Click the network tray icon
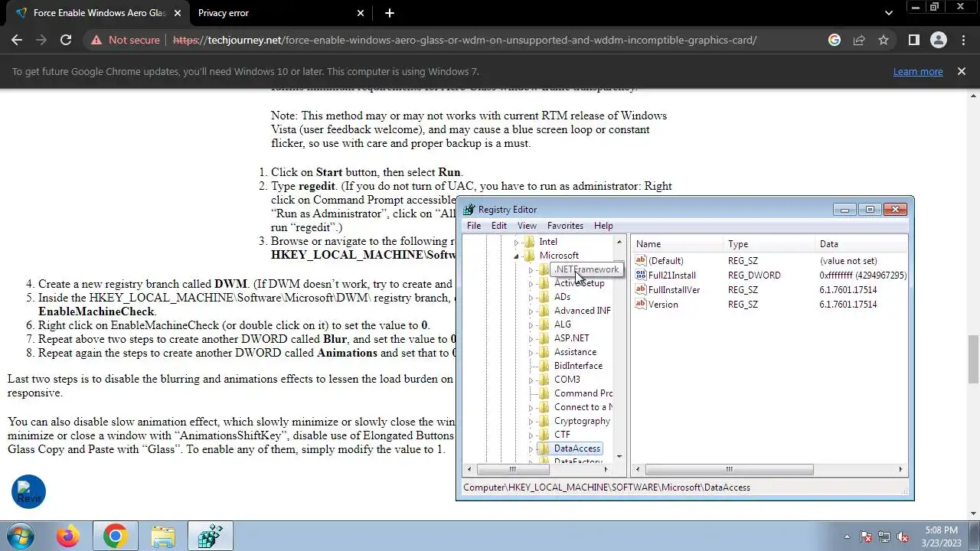The image size is (980, 551). (x=884, y=536)
